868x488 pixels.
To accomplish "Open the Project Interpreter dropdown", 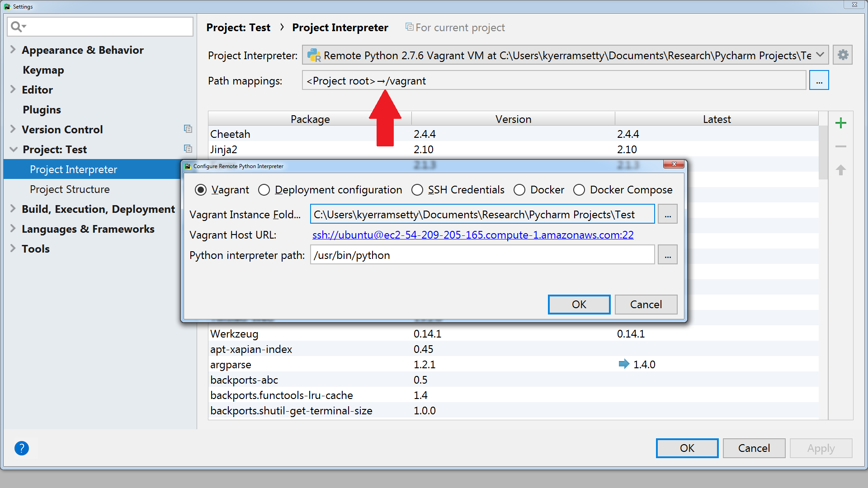I will 820,55.
